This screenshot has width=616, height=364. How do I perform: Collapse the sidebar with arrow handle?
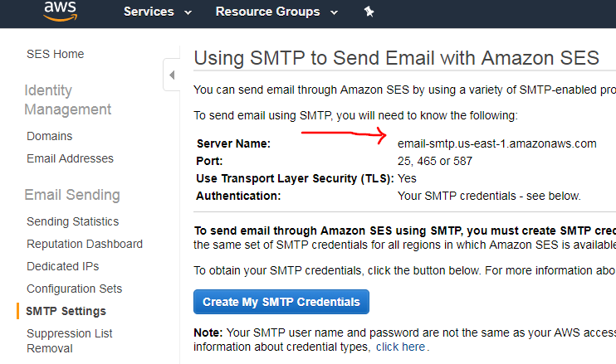coord(172,75)
